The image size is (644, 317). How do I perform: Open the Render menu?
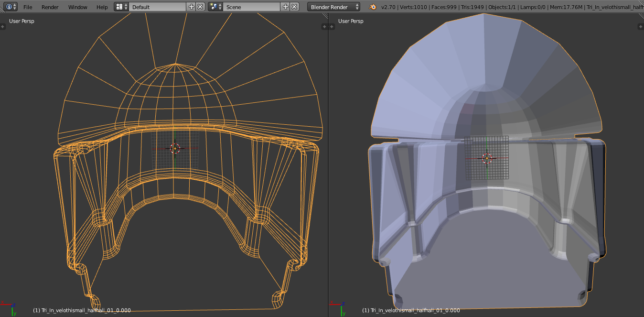[x=50, y=7]
